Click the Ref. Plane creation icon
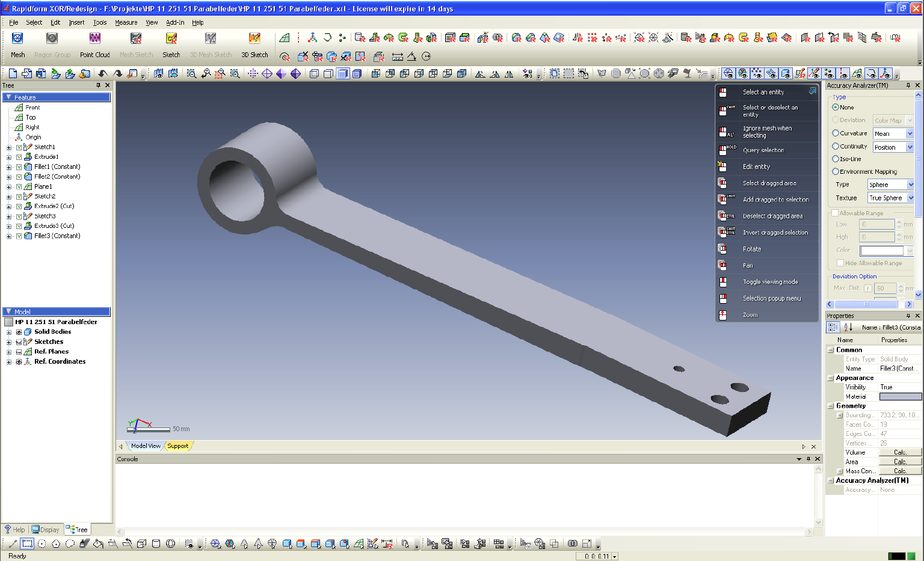Image resolution: width=924 pixels, height=561 pixels. (x=285, y=38)
